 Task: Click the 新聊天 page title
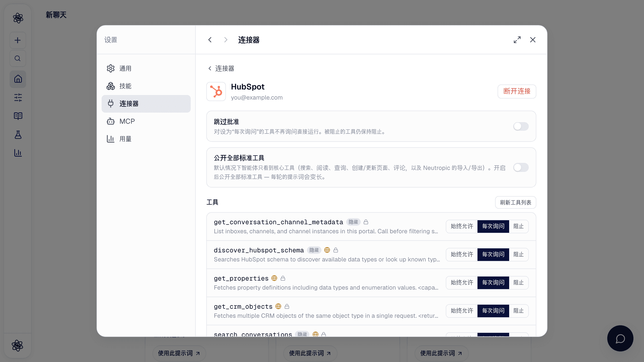[x=56, y=15]
